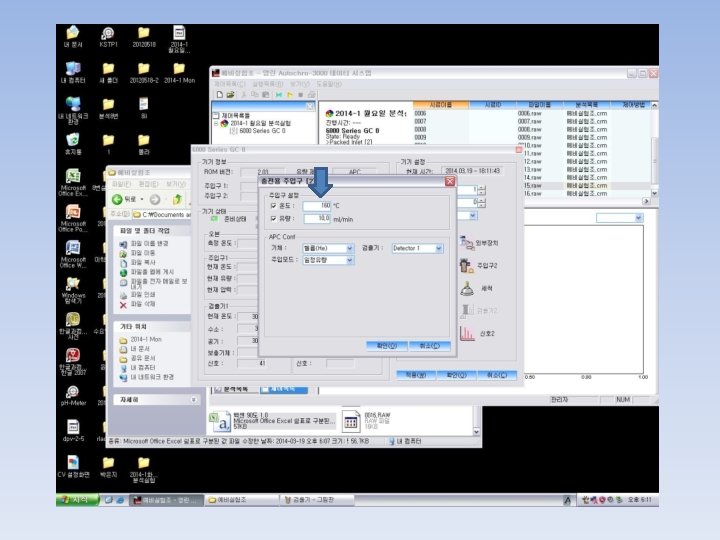Open the pH-Meter desktop shortcut

[x=73, y=396]
